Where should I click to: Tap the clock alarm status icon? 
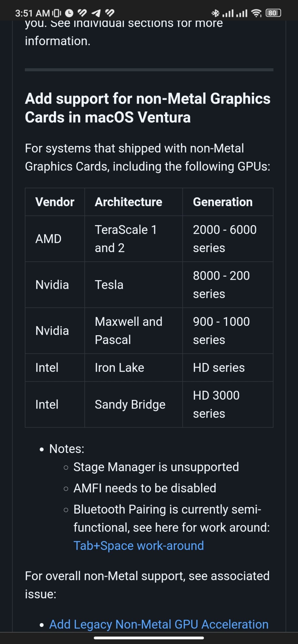coord(69,13)
